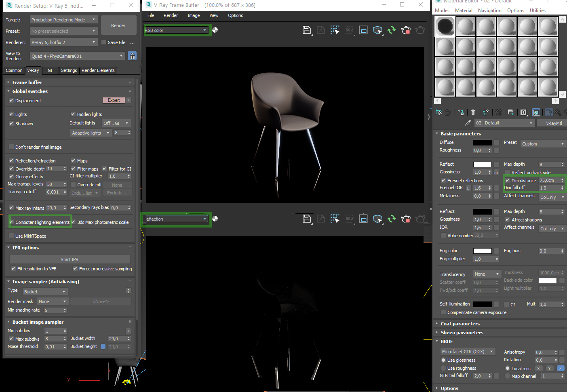Activate region render icon beside RGB color dropdown
Screen dimensions: 567x392
[x=335, y=30]
